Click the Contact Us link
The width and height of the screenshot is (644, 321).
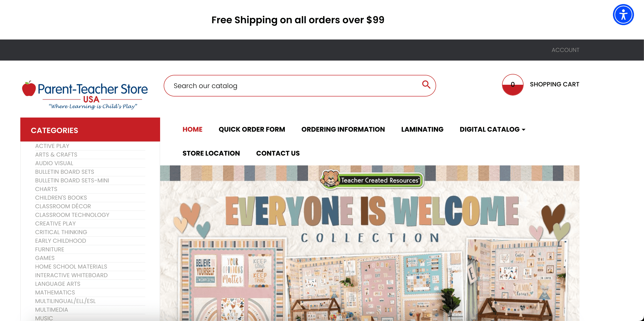[x=278, y=153]
